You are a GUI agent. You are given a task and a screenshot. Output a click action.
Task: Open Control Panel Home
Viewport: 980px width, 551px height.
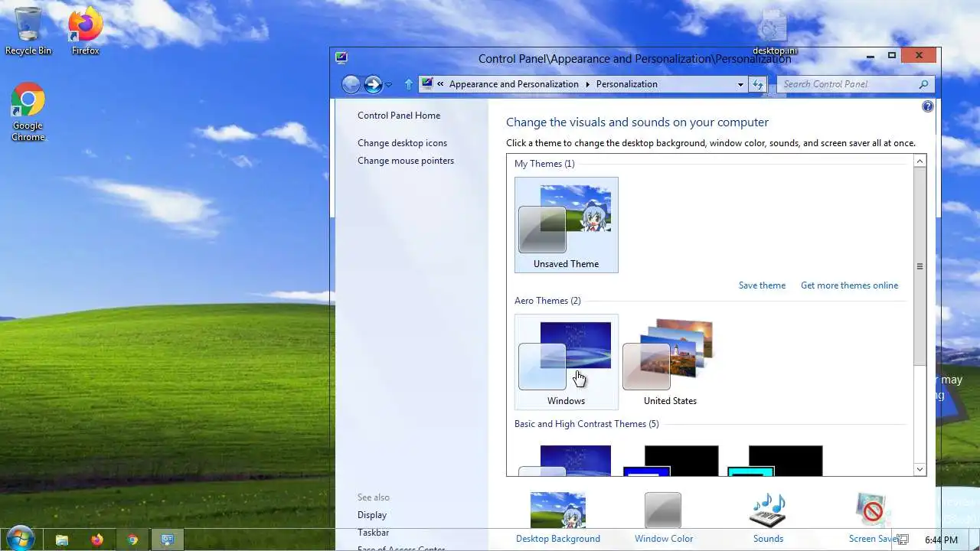tap(399, 116)
